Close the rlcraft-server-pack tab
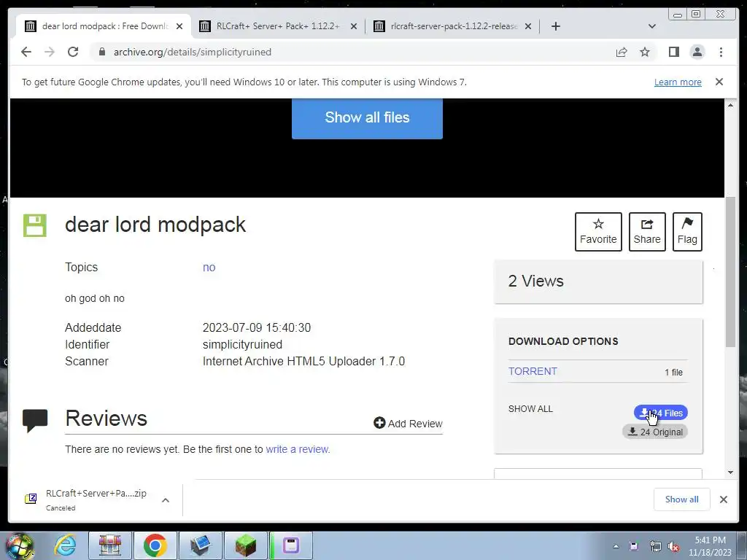This screenshot has height=560, width=747. pyautogui.click(x=528, y=26)
